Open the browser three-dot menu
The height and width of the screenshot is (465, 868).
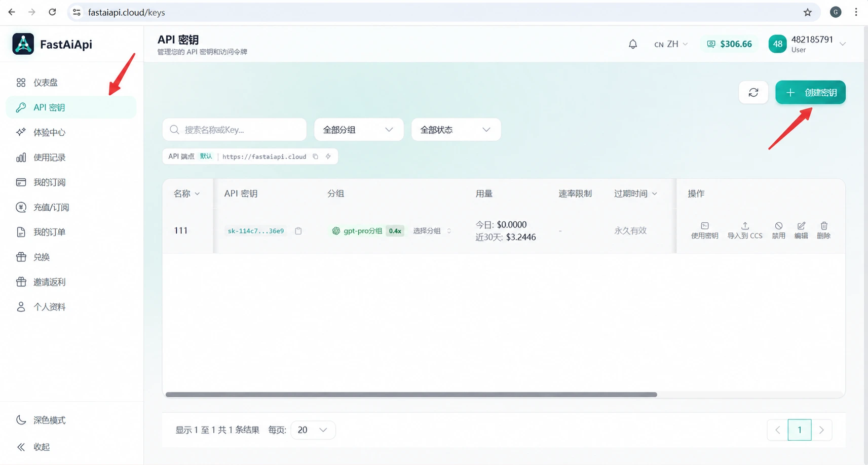pyautogui.click(x=856, y=12)
